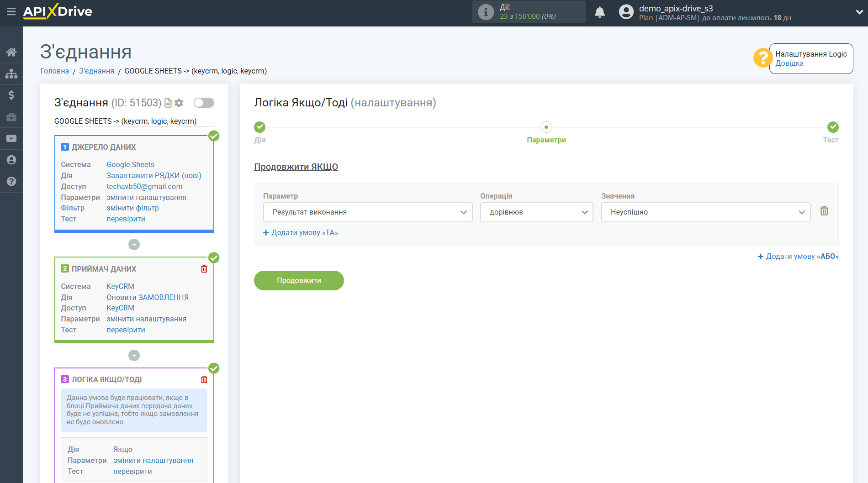Click змінити налаштування in receiver block

(147, 319)
